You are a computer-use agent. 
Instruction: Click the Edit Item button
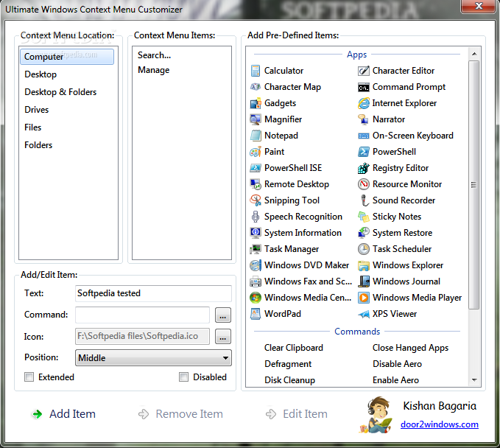297,414
